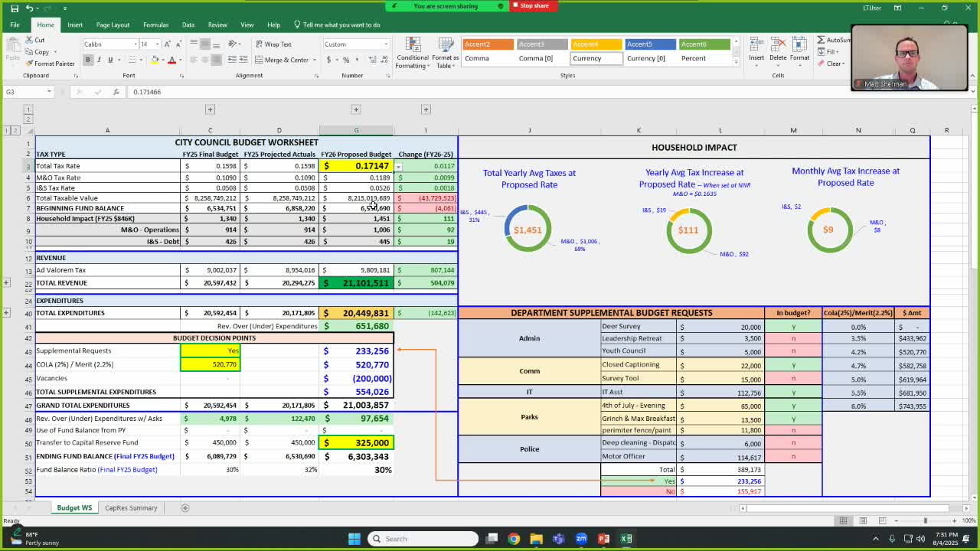Toggle Bold formatting

[x=87, y=60]
